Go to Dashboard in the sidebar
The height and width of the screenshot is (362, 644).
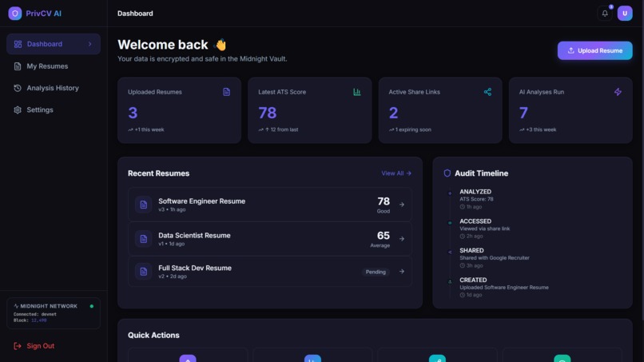pyautogui.click(x=54, y=44)
